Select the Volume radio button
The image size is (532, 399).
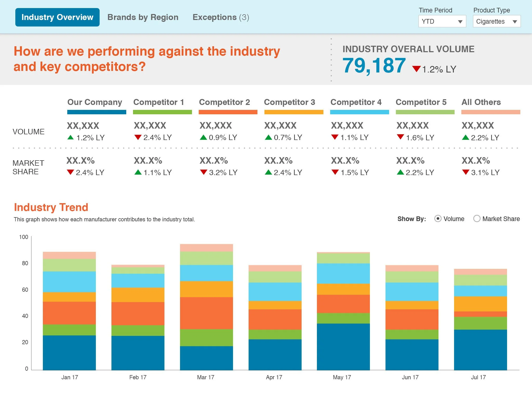[x=438, y=219]
